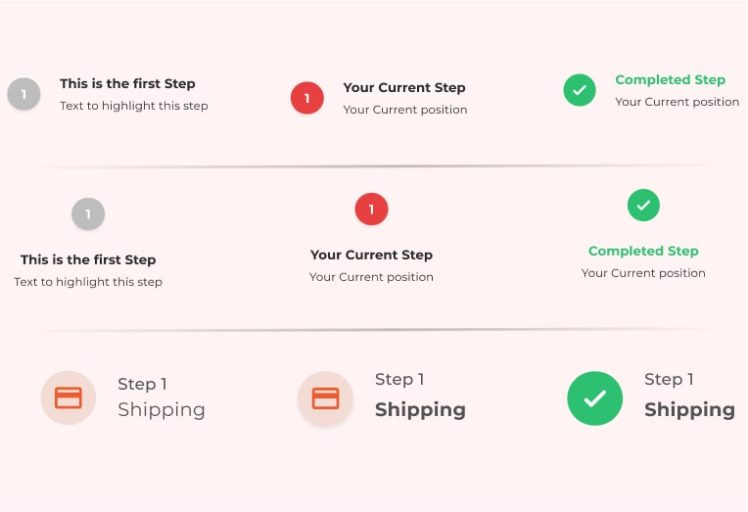Click 'Text to highlight this step' right of gray circle
748x512 pixels.
tap(134, 106)
